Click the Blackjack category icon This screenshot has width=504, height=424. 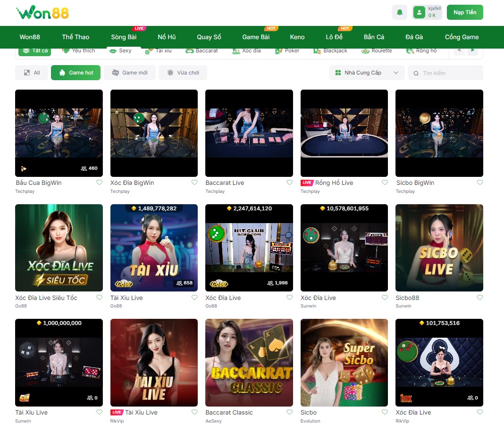coord(318,50)
